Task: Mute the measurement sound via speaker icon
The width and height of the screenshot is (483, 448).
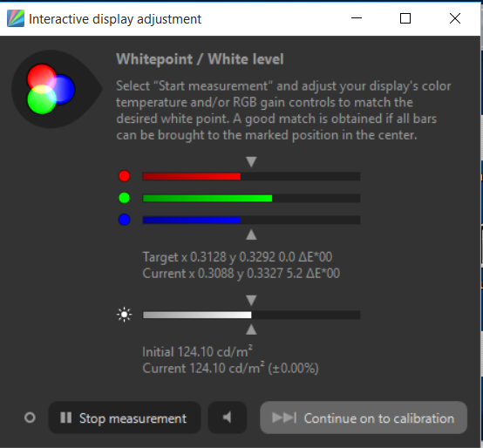Action: (x=227, y=417)
